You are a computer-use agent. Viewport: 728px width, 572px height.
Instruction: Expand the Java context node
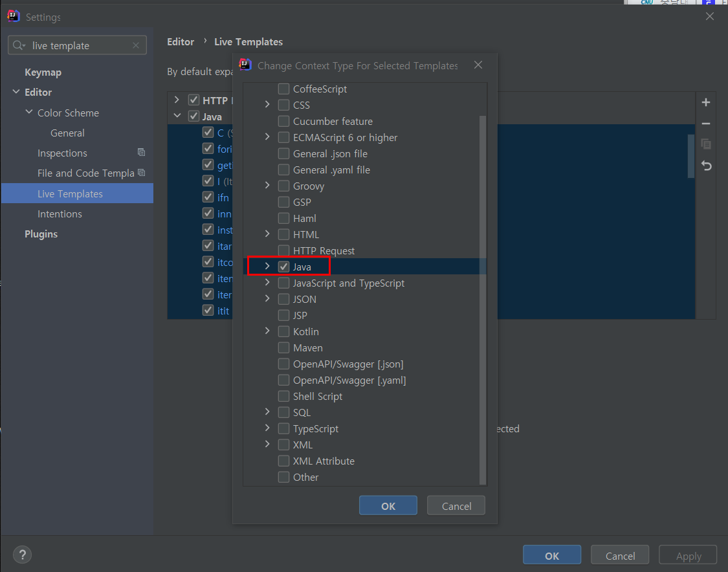(x=267, y=266)
